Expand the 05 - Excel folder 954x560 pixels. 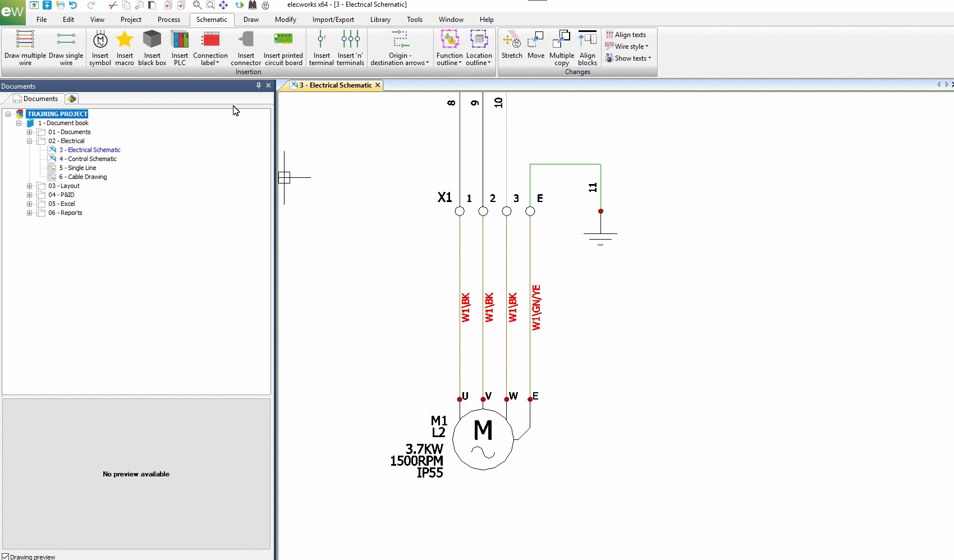[x=29, y=204]
